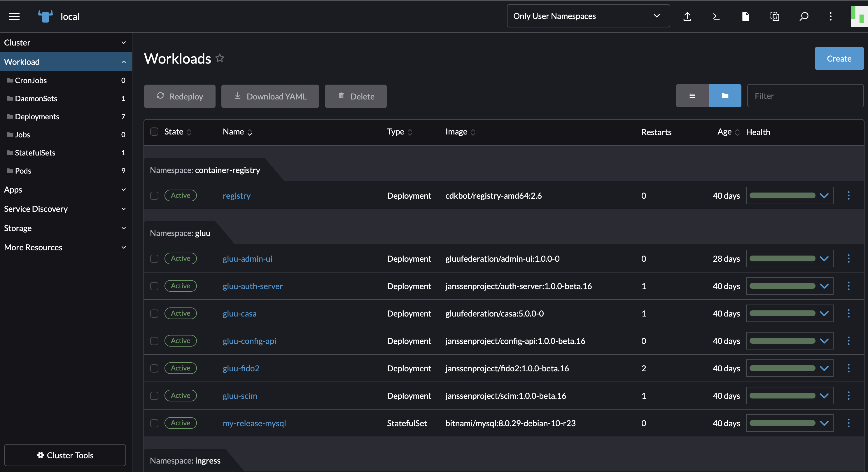Check the gluu-auth-server row checkbox
Screen dimensions: 868x472
(x=154, y=286)
